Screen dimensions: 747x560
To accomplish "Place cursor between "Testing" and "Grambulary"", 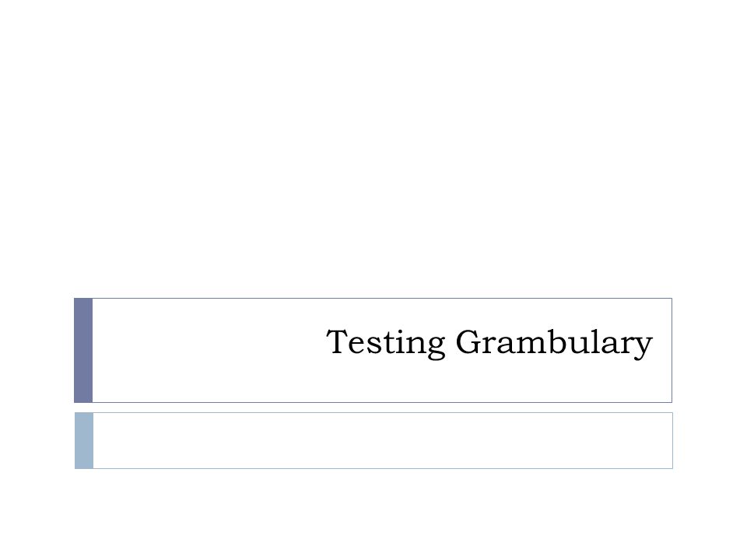I will [451, 343].
